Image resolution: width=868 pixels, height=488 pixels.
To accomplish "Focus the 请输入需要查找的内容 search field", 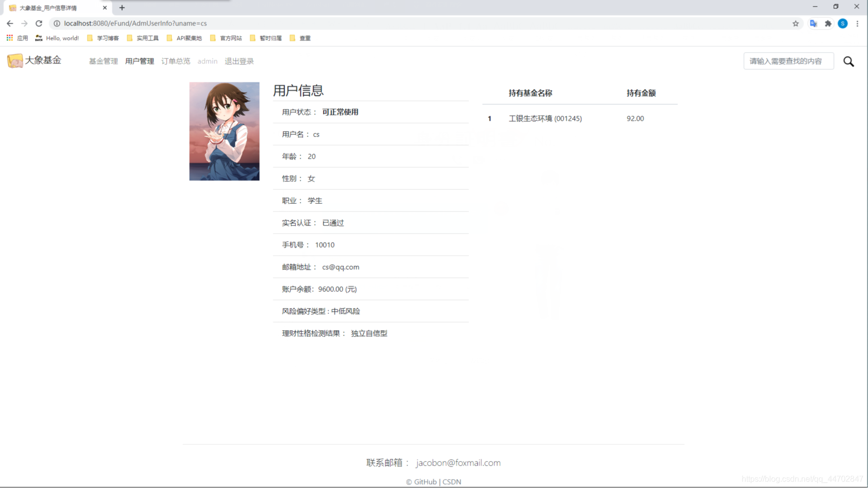I will point(789,61).
